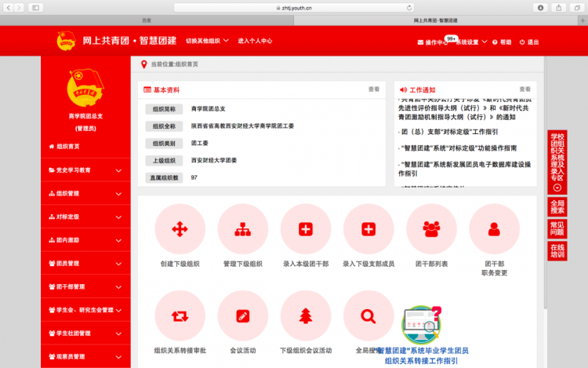Open 创建下级组织 circle icon
This screenshot has width=588, height=368.
[x=180, y=229]
